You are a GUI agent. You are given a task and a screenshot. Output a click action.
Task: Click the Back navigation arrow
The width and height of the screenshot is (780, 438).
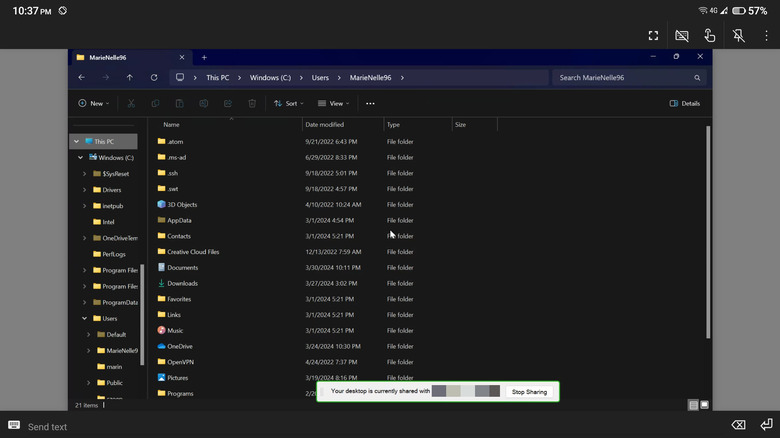[82, 77]
